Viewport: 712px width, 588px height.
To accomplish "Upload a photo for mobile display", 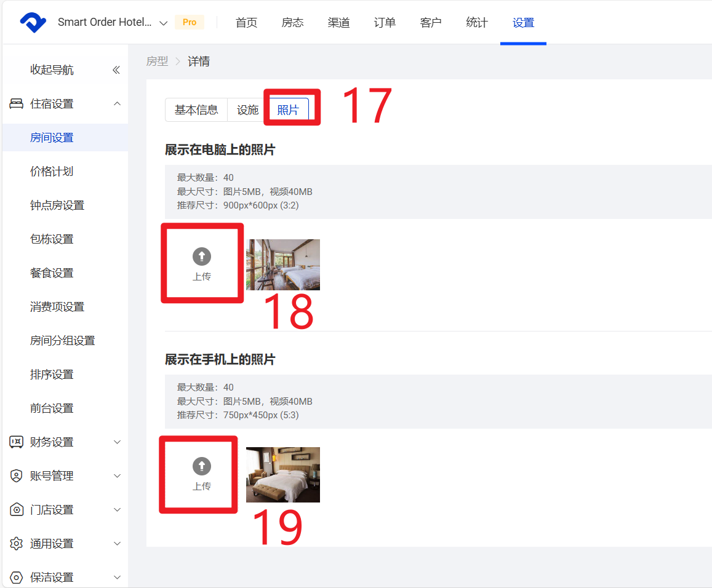I will 202,474.
